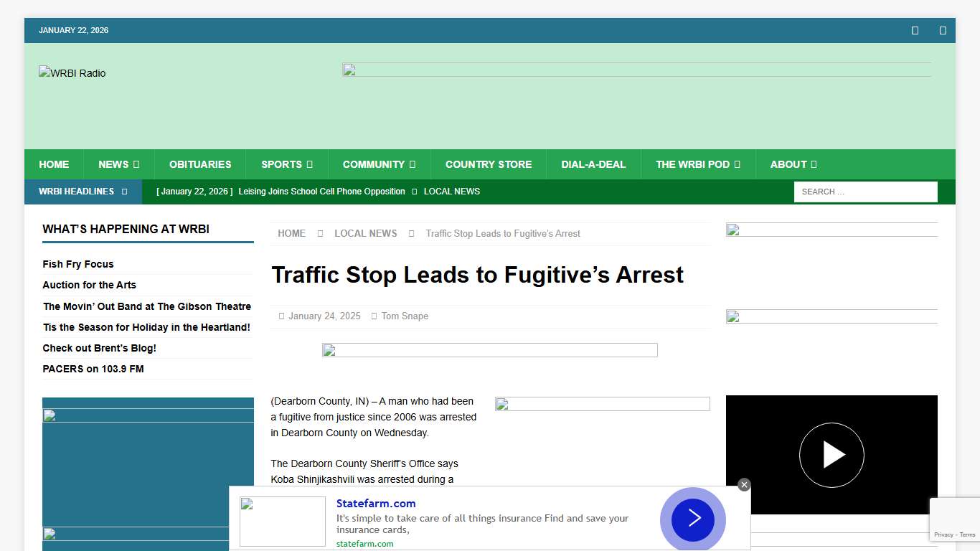The width and height of the screenshot is (980, 551).
Task: Expand the NEWS dropdown menu
Action: pos(118,164)
